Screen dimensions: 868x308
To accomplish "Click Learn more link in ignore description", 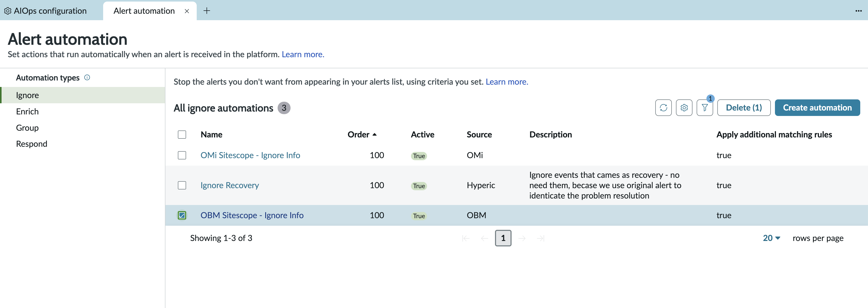I will pos(507,82).
